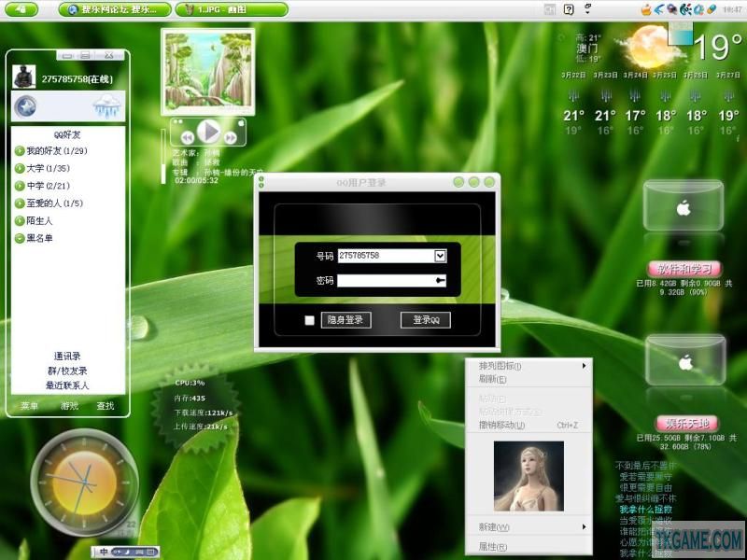The height and width of the screenshot is (560, 747).
Task: Toggle the 隐身登录 checkbox
Action: [x=310, y=320]
